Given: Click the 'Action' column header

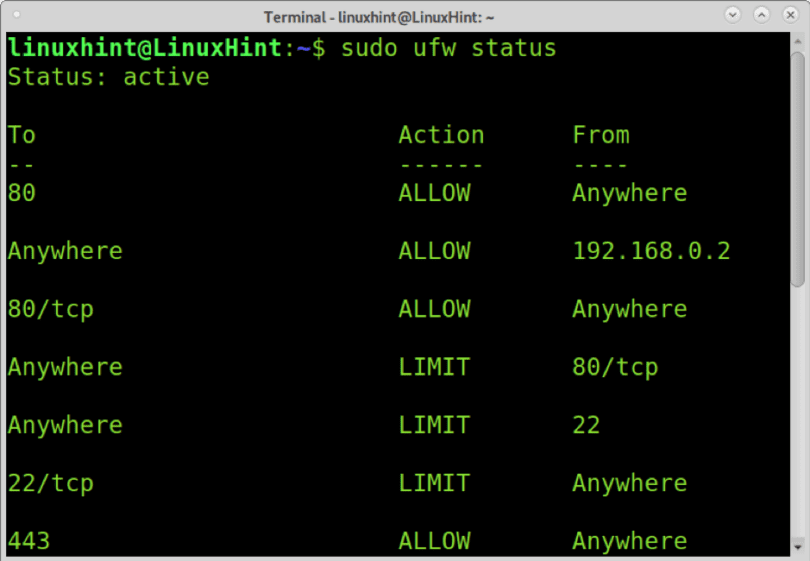Looking at the screenshot, I should [441, 135].
